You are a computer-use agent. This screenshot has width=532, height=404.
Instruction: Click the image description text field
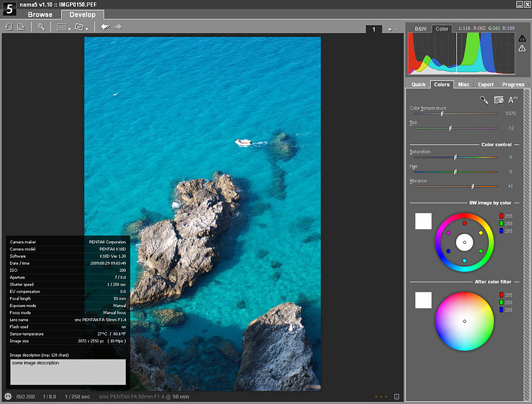[68, 372]
